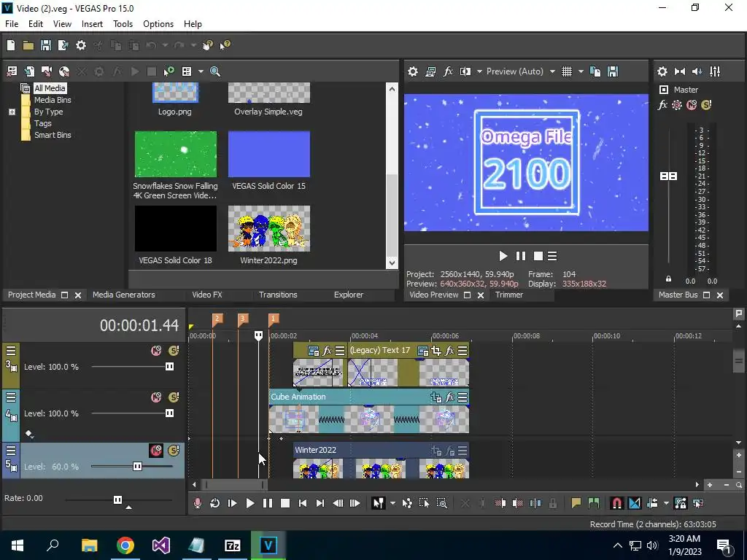Click the What's This help icon
Viewport: 747px width, 560px height.
225,45
